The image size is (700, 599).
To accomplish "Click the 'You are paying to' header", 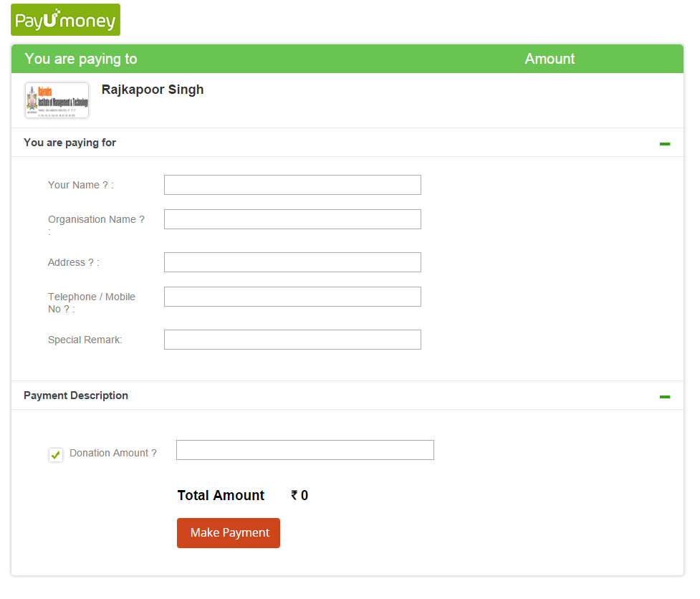I will 81,59.
